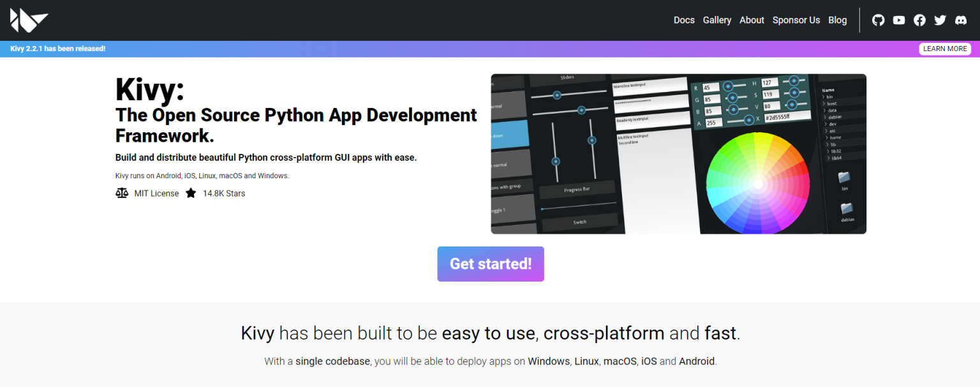Click the MIT License text link

click(x=156, y=193)
